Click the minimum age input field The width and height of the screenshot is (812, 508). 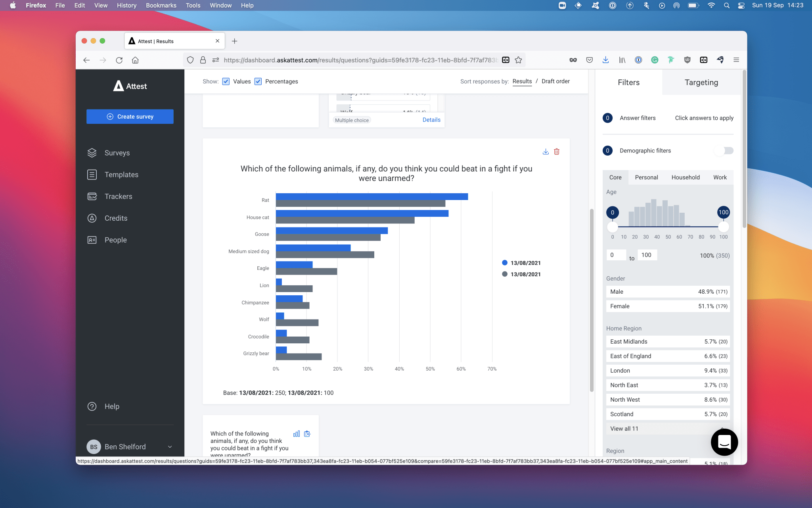[x=617, y=255]
